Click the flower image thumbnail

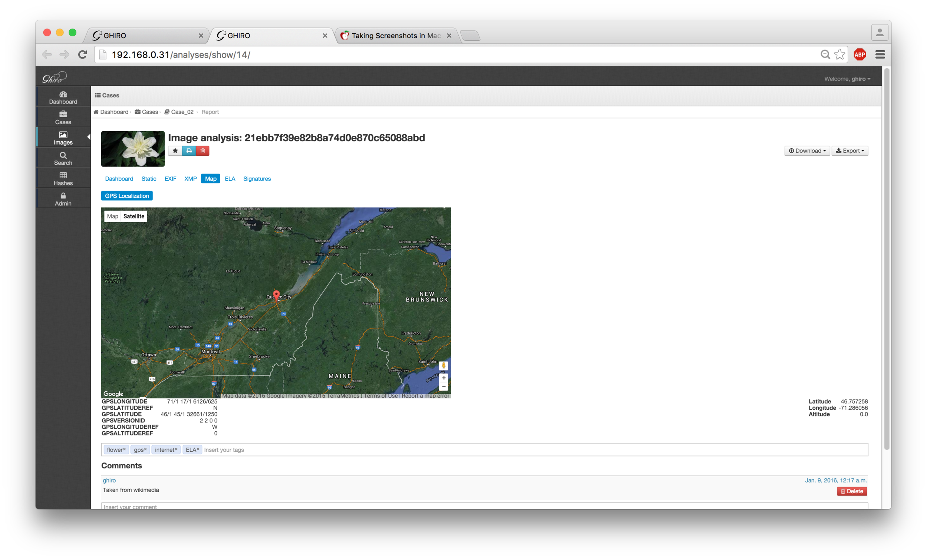coord(133,149)
